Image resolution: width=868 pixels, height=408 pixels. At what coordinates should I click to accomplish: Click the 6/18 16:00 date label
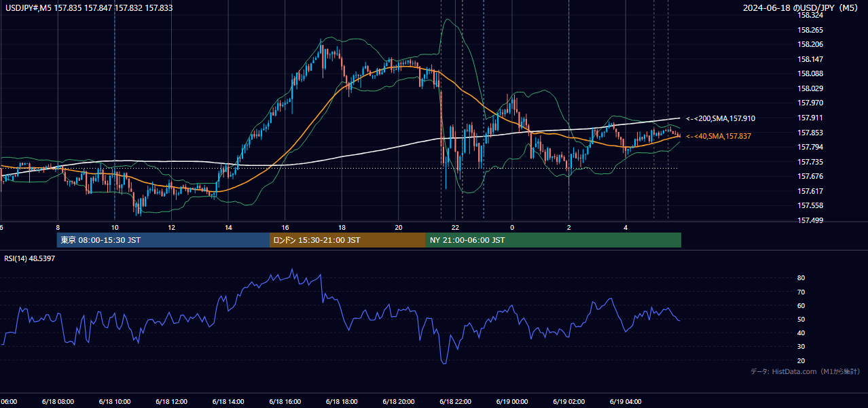pyautogui.click(x=285, y=402)
